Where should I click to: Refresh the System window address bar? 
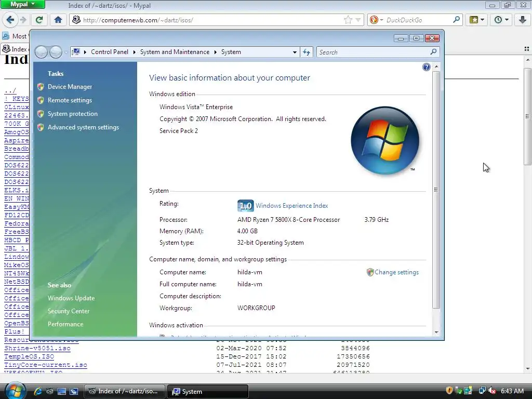point(307,52)
